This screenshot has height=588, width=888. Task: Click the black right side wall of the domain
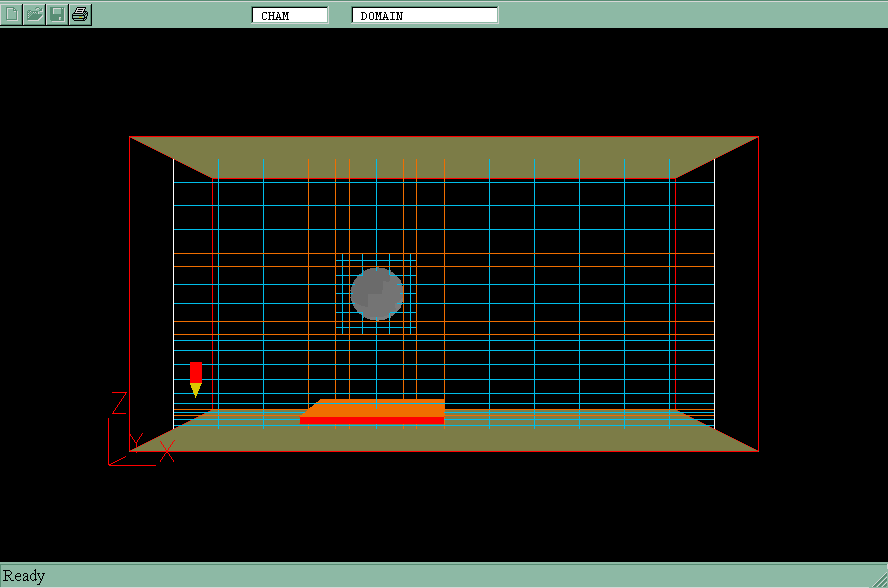(737, 300)
